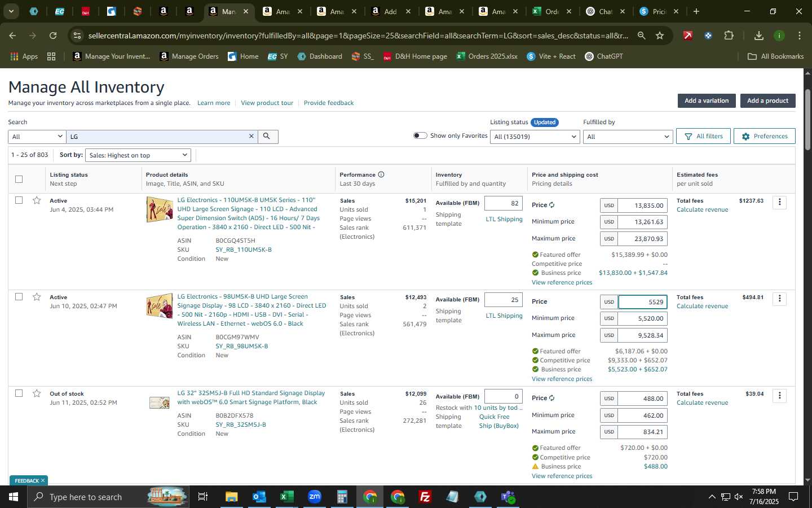
Task: Click the Learn more link
Action: coord(214,103)
